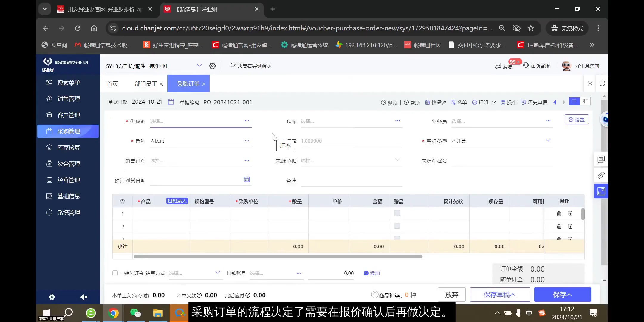Switch to the 部门员工 tab

click(x=145, y=84)
